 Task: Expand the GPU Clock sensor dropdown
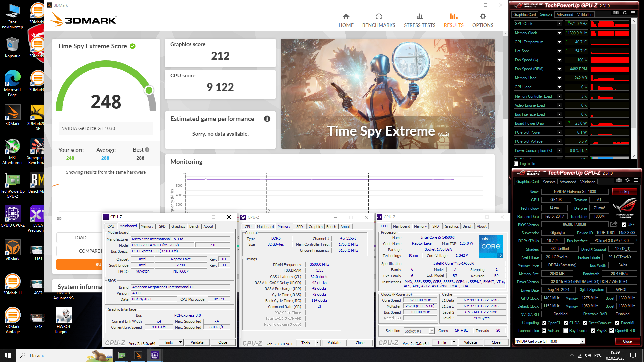tap(559, 24)
